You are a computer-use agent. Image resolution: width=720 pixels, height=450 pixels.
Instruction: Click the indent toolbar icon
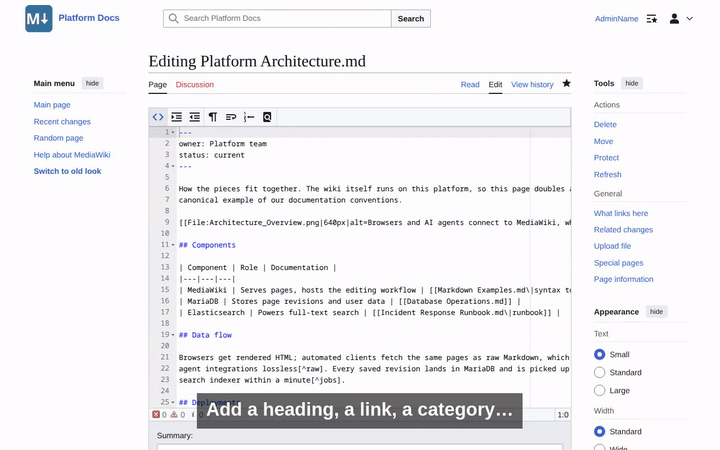(x=176, y=117)
